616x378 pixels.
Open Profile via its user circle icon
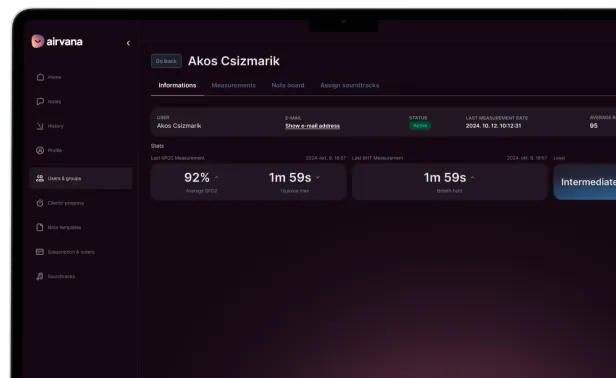pyautogui.click(x=40, y=150)
